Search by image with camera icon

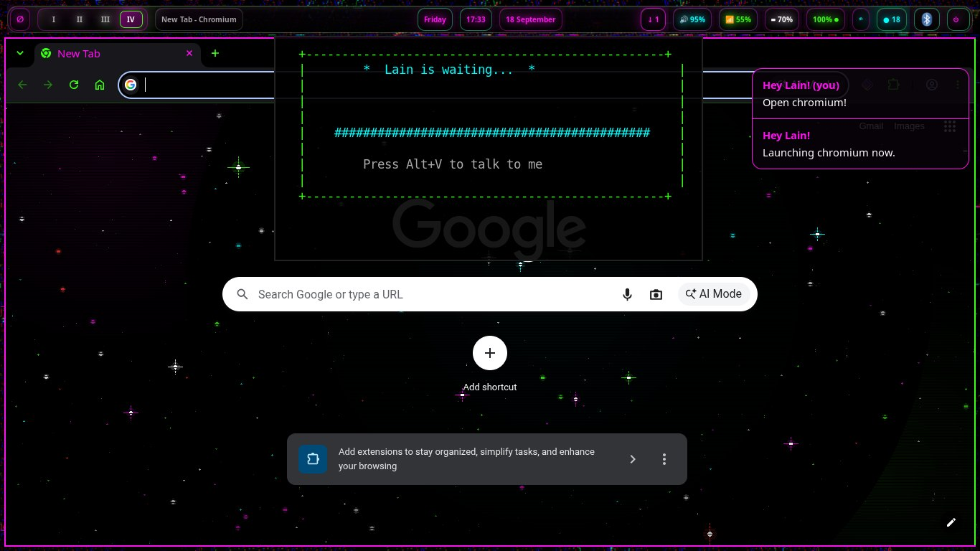656,294
